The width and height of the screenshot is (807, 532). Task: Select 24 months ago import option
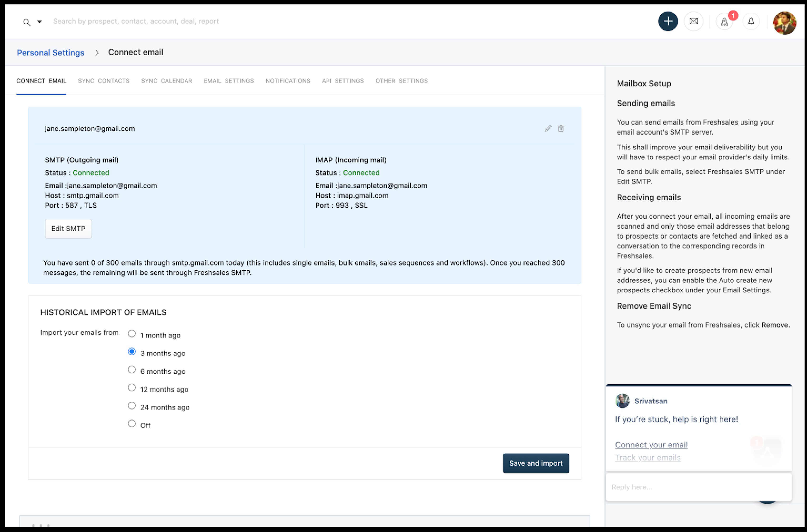point(132,406)
